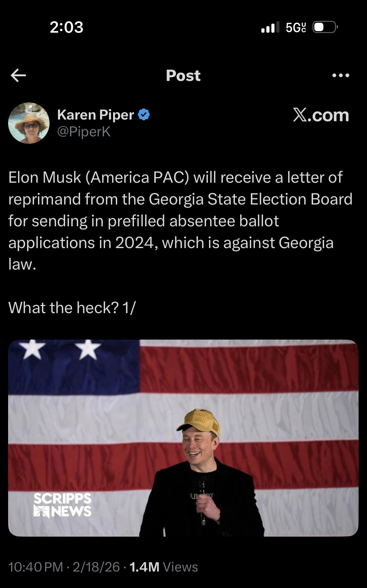
Task: Tap the Post header title
Action: point(183,75)
